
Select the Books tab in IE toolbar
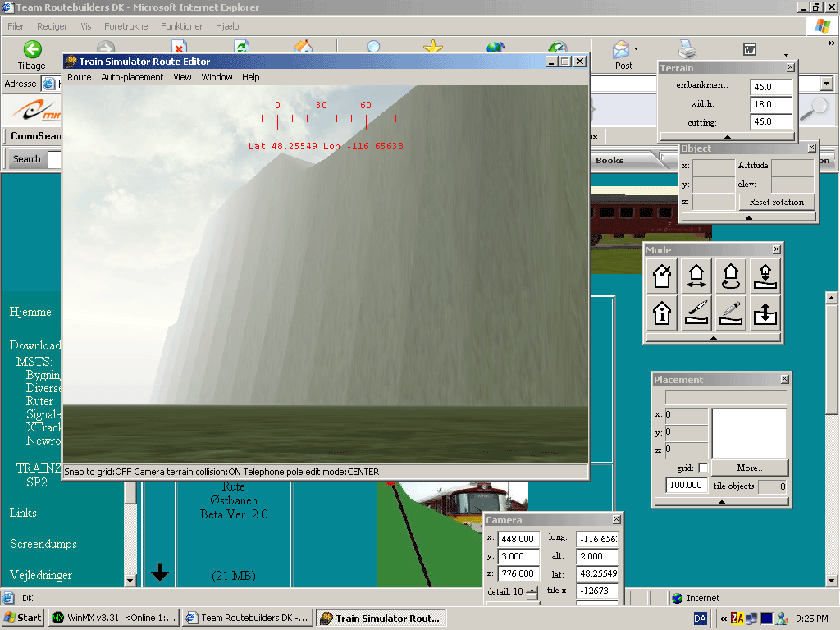pos(610,160)
